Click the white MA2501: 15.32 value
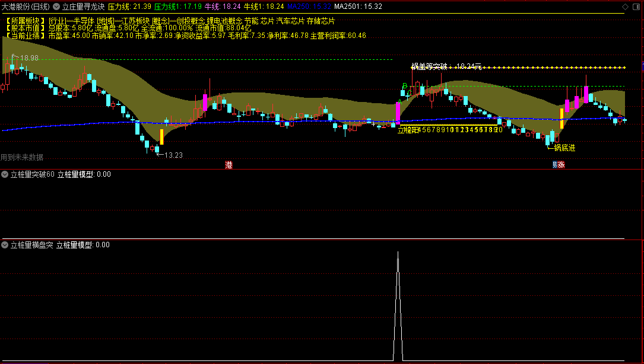The height and width of the screenshot is (364, 644). (358, 7)
